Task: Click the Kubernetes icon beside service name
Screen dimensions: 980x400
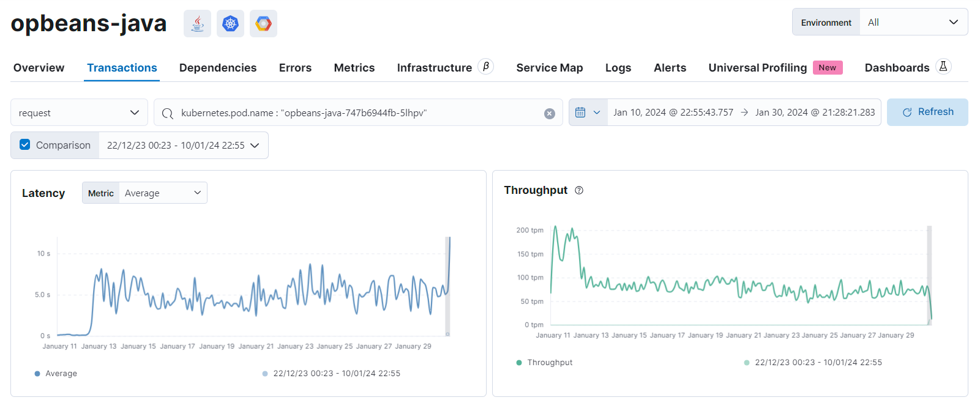Action: pos(230,24)
